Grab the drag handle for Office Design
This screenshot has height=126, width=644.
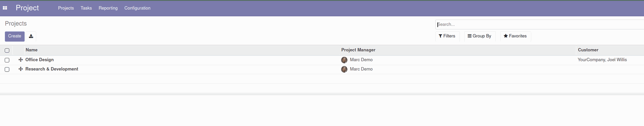(x=20, y=59)
